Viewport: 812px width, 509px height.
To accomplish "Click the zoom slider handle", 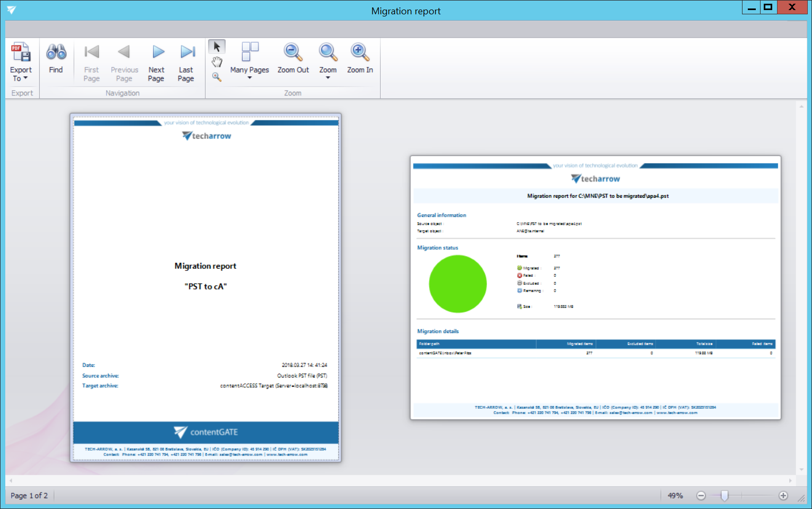I will tap(724, 496).
